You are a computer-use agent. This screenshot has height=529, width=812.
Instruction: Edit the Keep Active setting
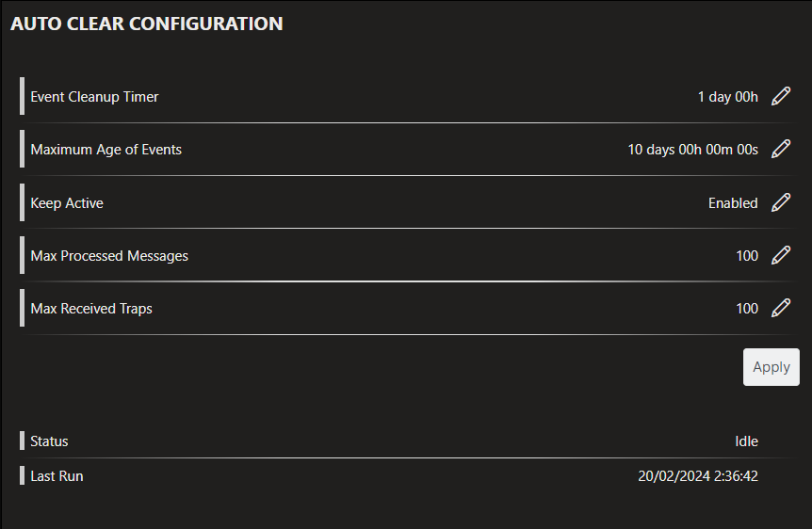pos(781,202)
